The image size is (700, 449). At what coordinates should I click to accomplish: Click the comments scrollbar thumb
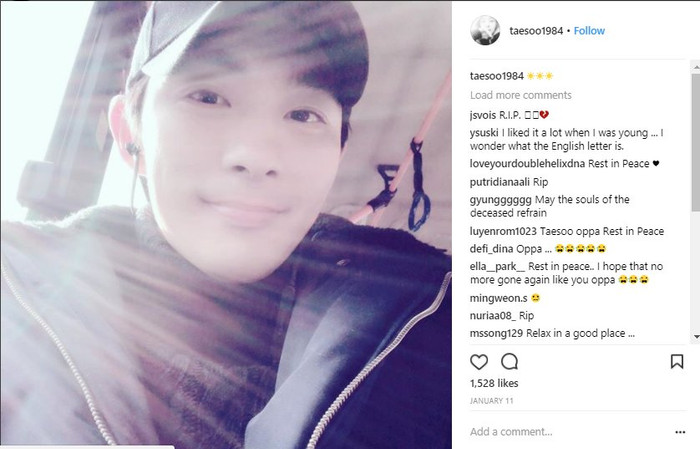pos(696,142)
